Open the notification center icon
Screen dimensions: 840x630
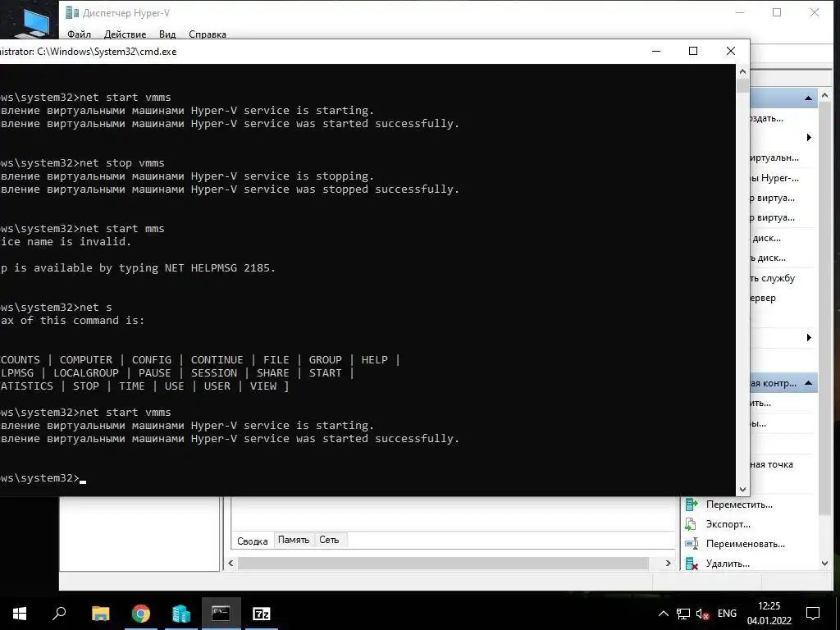click(x=813, y=614)
